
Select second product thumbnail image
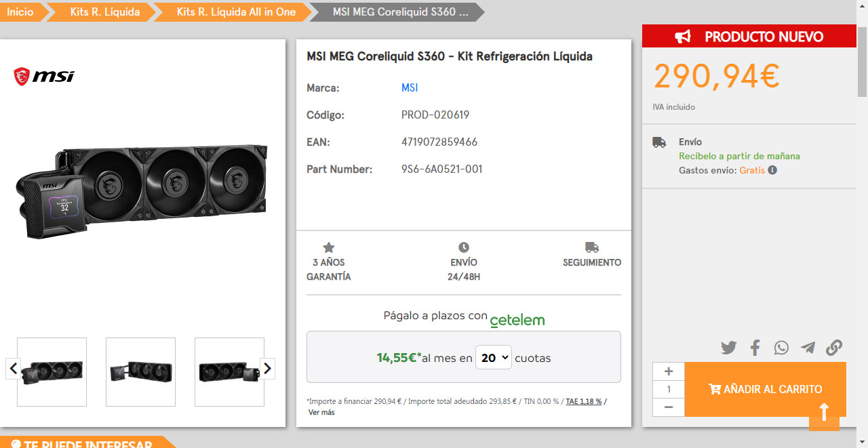pyautogui.click(x=140, y=371)
